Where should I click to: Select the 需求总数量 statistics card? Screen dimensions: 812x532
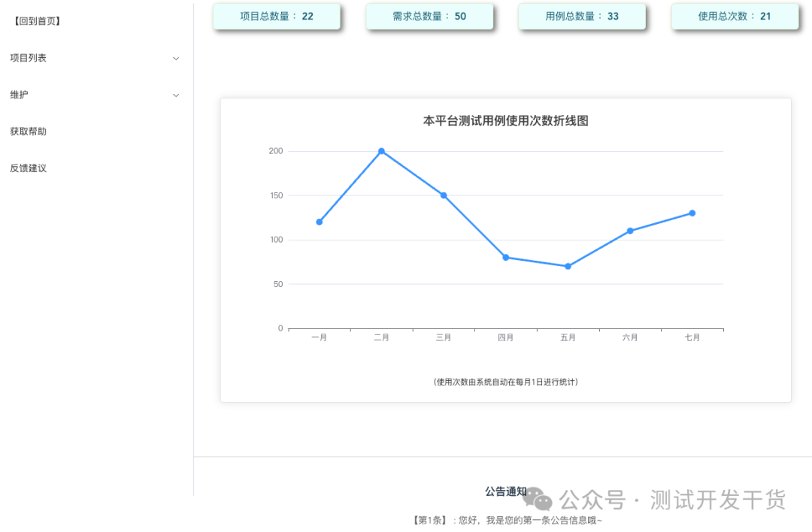click(x=429, y=16)
